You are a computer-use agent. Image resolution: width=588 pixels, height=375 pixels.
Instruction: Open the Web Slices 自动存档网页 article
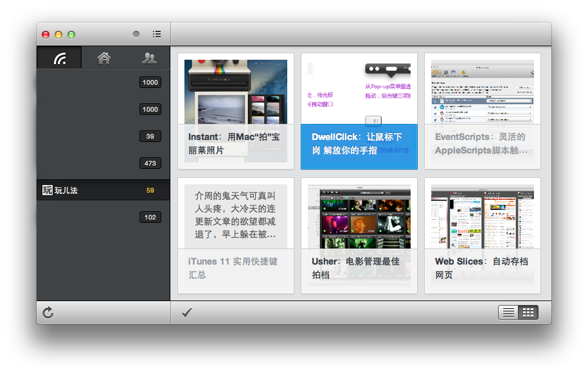click(x=482, y=236)
